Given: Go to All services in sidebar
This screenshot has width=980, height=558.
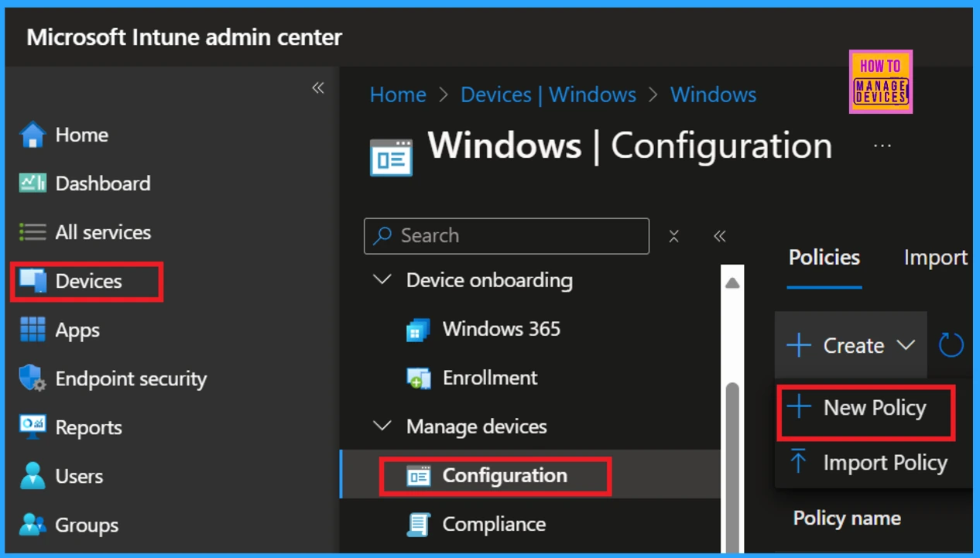Looking at the screenshot, I should 103,232.
